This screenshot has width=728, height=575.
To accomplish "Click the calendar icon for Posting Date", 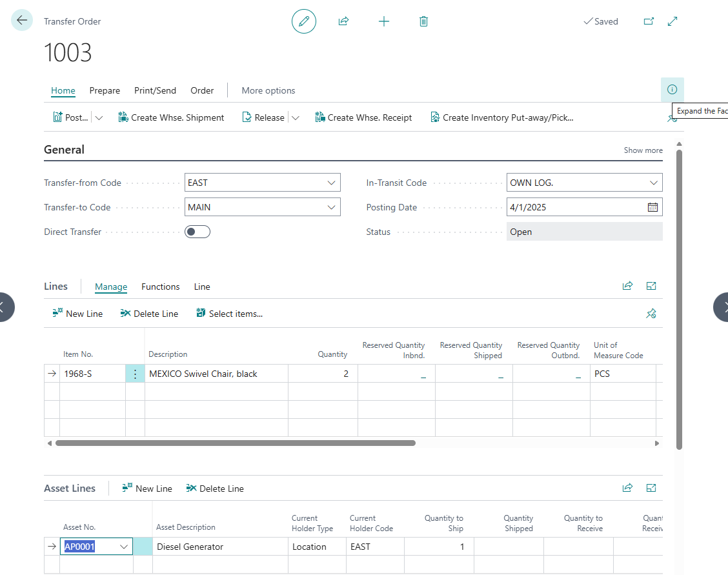I will [652, 207].
